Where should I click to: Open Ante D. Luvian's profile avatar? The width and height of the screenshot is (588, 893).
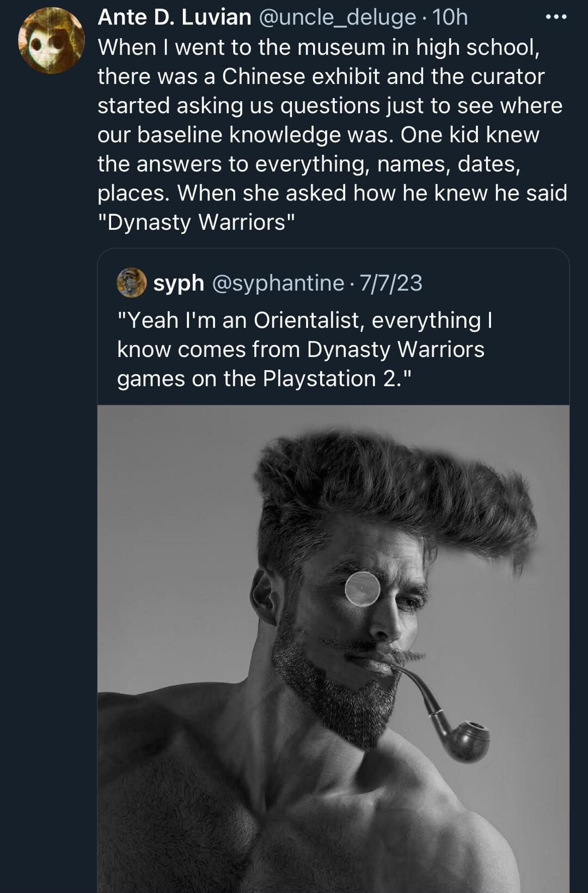tap(51, 40)
